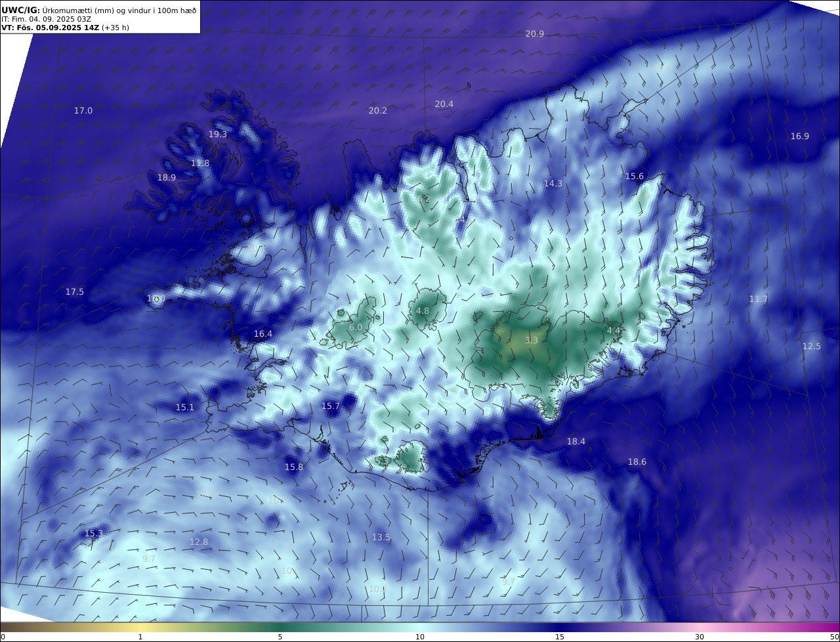Click the 17.5 value on the map
Image resolution: width=840 pixels, height=642 pixels.
(75, 292)
